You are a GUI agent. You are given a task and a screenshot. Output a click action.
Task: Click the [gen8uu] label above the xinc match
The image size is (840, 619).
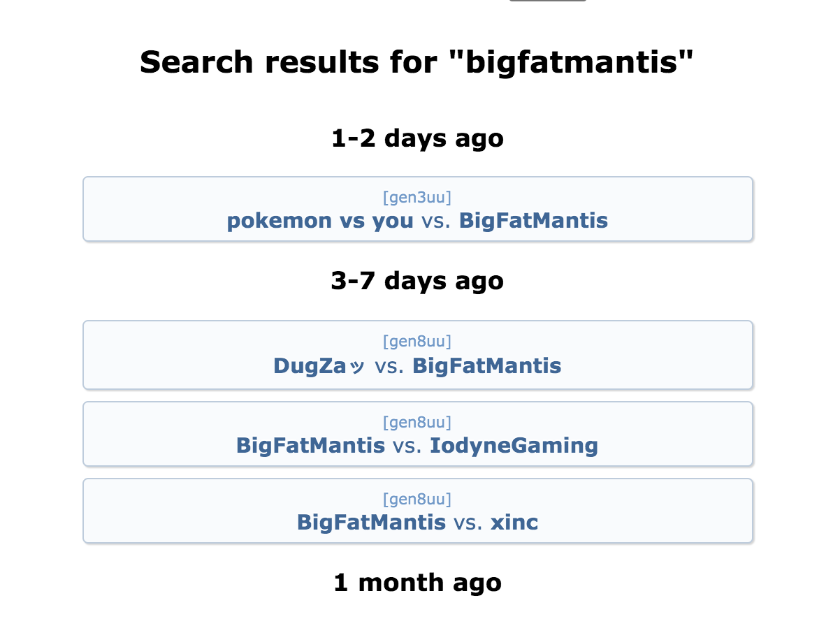(x=417, y=500)
